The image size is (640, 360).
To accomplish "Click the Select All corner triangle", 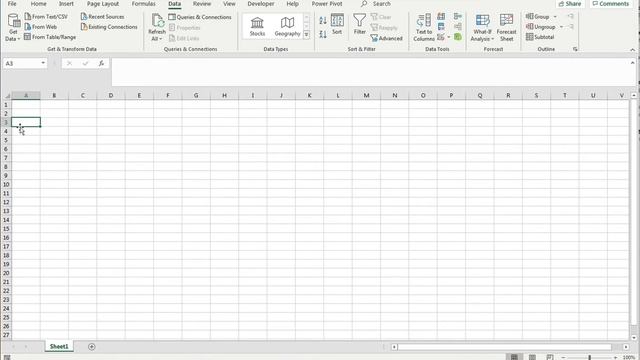I will click(x=7, y=96).
